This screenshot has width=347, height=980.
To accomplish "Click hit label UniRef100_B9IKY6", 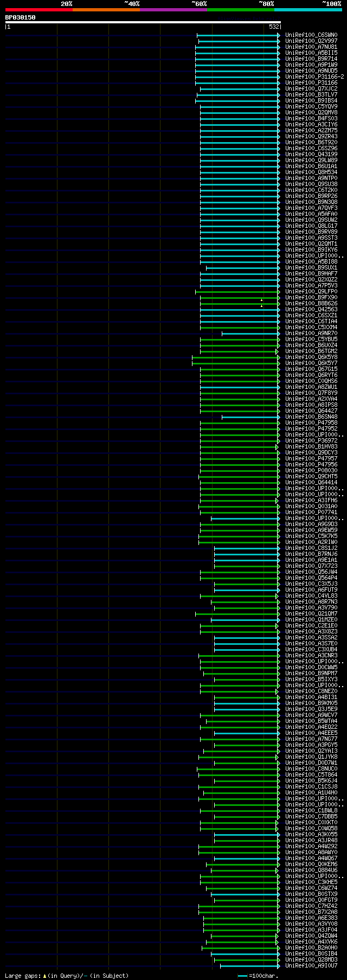I will point(311,250).
